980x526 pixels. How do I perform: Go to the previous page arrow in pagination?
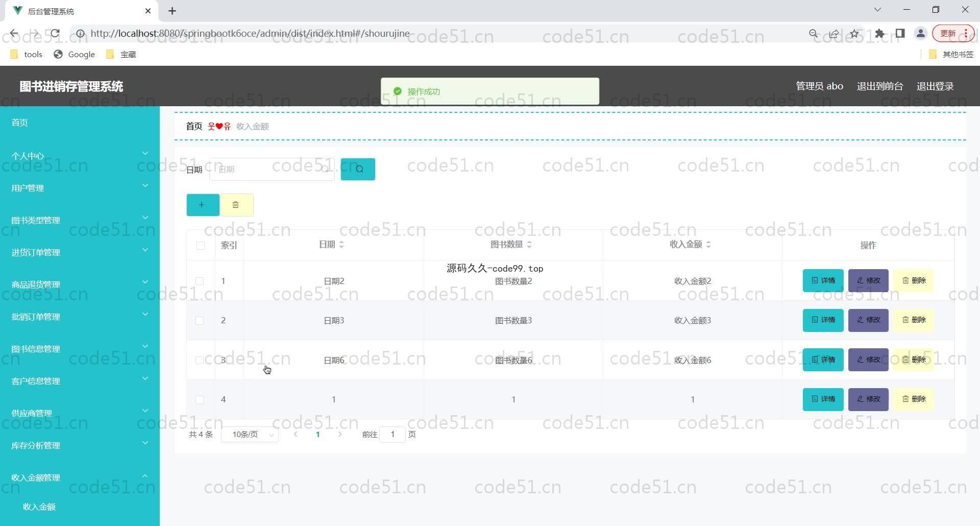pos(296,434)
